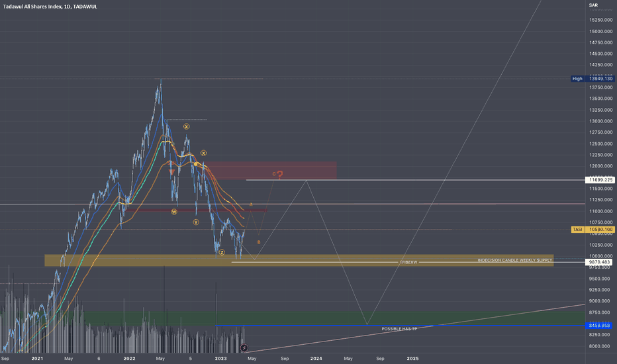617x364 pixels.
Task: Click 12000.000 on the price axis
Action: (x=600, y=166)
